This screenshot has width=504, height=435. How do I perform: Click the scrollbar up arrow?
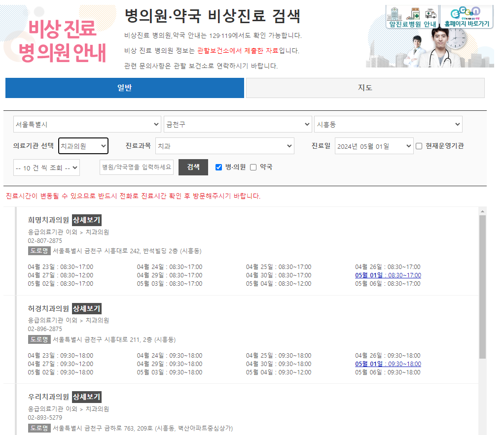(x=482, y=211)
